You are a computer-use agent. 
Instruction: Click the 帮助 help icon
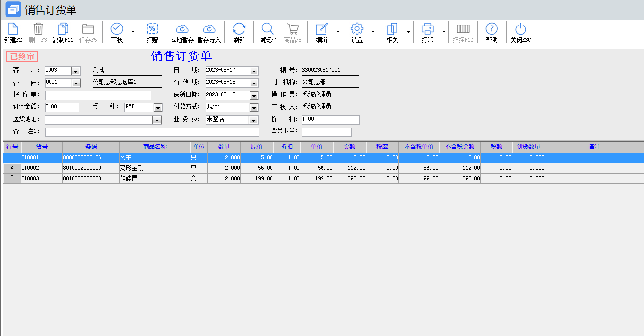pyautogui.click(x=491, y=29)
